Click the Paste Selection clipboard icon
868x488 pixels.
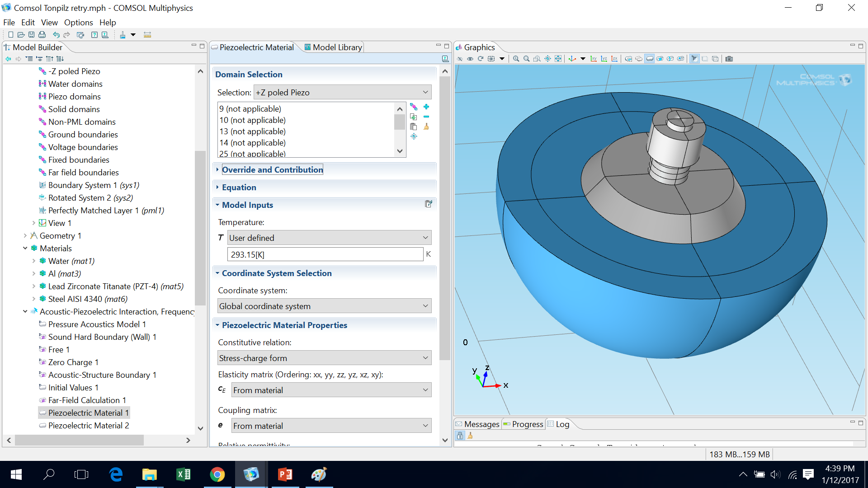pyautogui.click(x=414, y=127)
